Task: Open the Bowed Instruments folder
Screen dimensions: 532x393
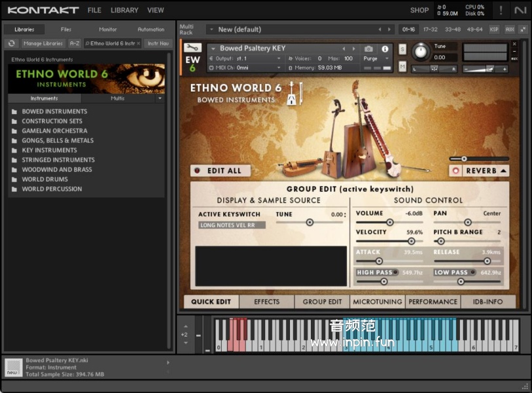Action: click(54, 111)
